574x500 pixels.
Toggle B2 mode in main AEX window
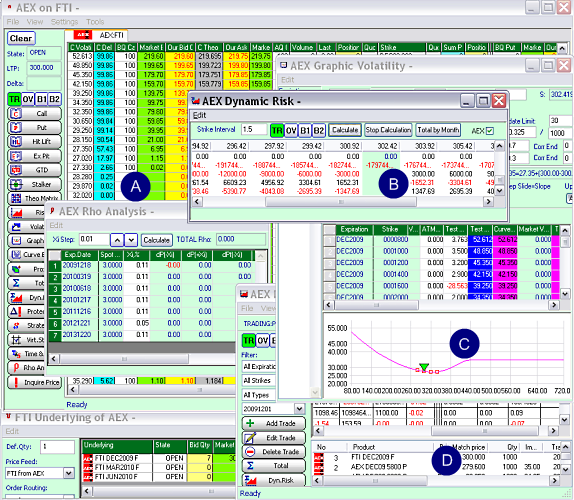(x=54, y=99)
